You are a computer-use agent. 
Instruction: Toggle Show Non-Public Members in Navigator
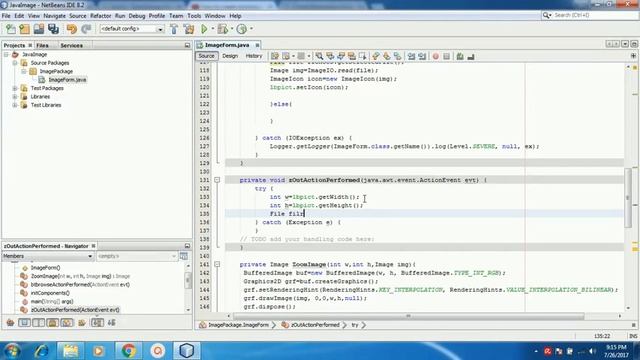[53, 323]
